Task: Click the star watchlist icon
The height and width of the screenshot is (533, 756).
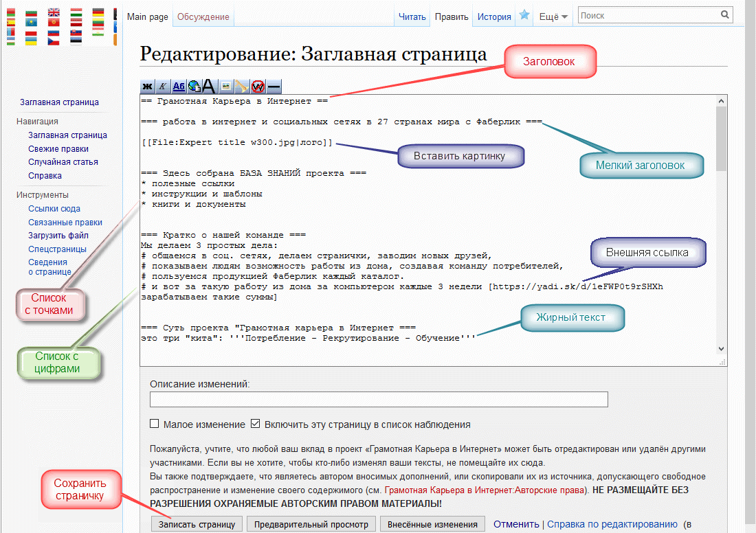Action: coord(524,15)
